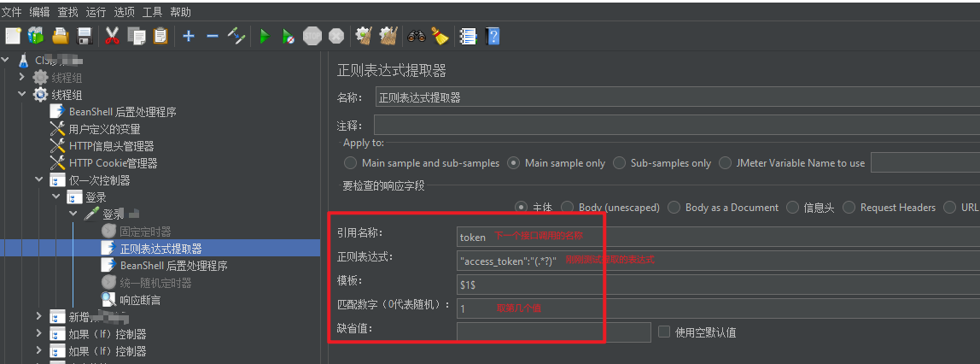980x364 pixels.
Task: Click the blue plus Expand all icon
Action: point(188,36)
